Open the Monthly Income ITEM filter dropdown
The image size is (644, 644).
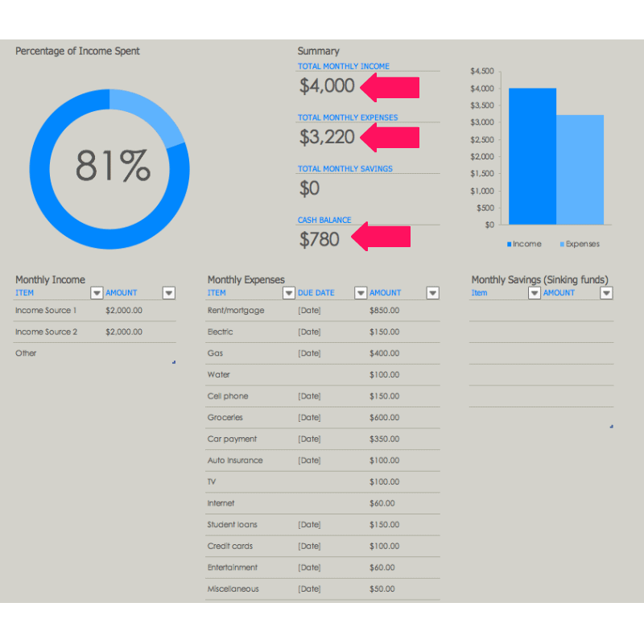[x=97, y=293]
